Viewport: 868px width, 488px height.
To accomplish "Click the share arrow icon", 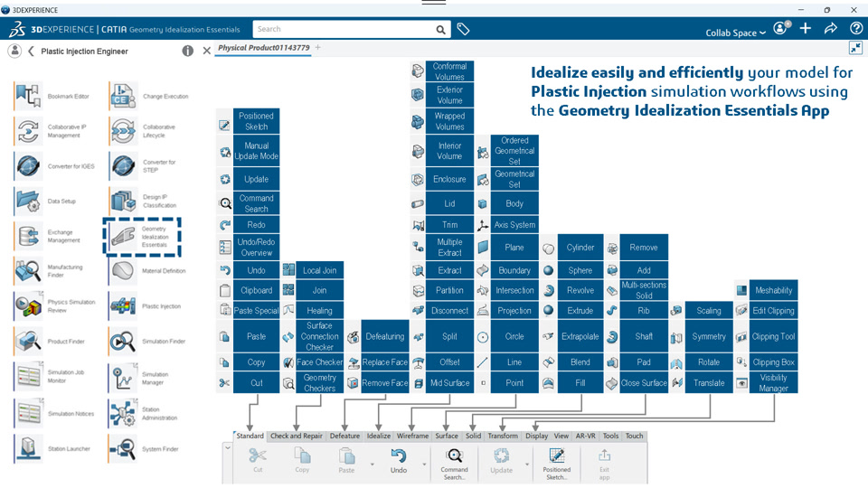I will (830, 28).
